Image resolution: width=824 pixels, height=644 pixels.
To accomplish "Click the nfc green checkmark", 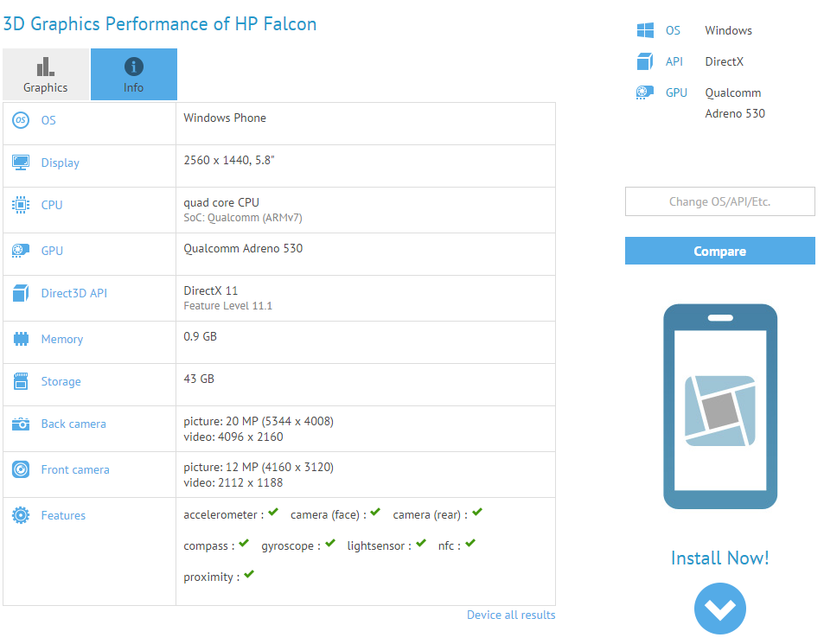I will [469, 544].
